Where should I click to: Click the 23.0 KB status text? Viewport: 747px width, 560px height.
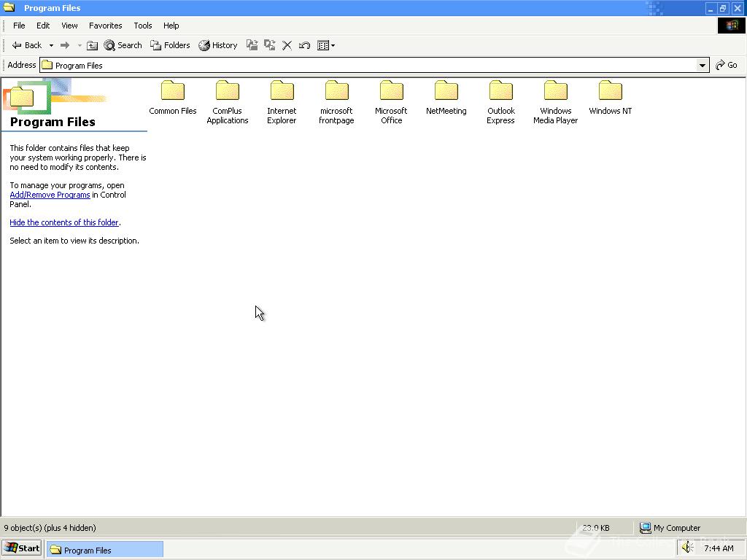tap(595, 528)
